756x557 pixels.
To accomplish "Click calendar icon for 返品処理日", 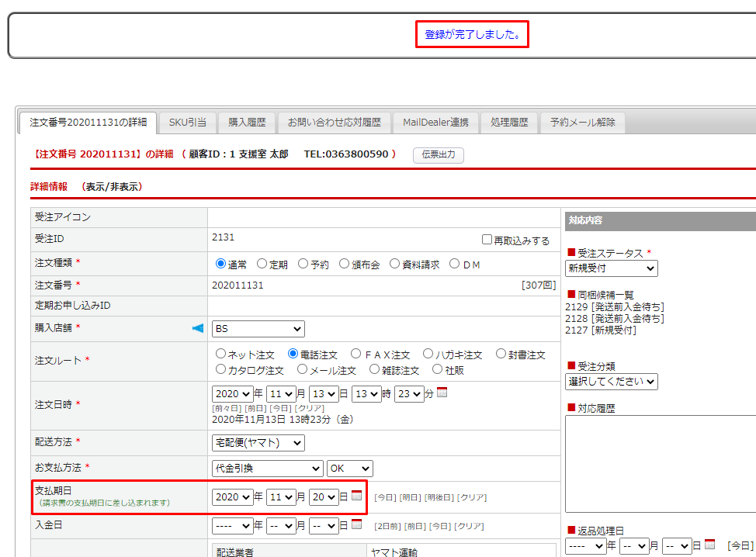I will (709, 545).
